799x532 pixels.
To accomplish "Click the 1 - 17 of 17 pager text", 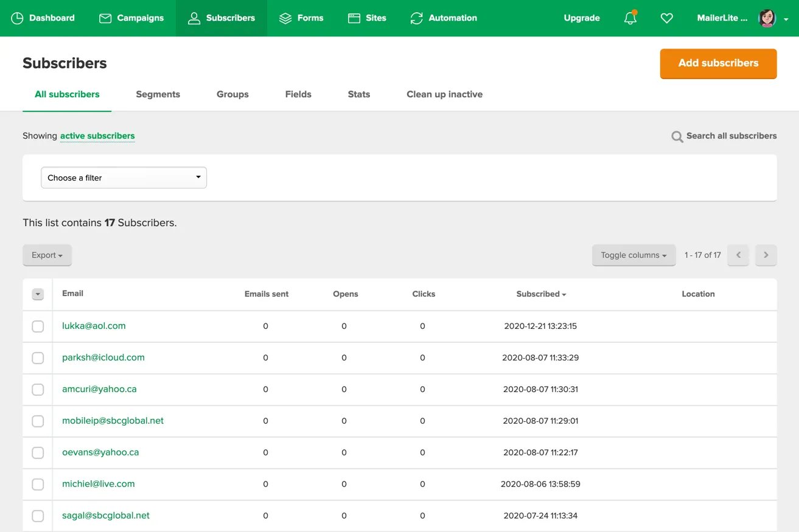I will (x=702, y=255).
